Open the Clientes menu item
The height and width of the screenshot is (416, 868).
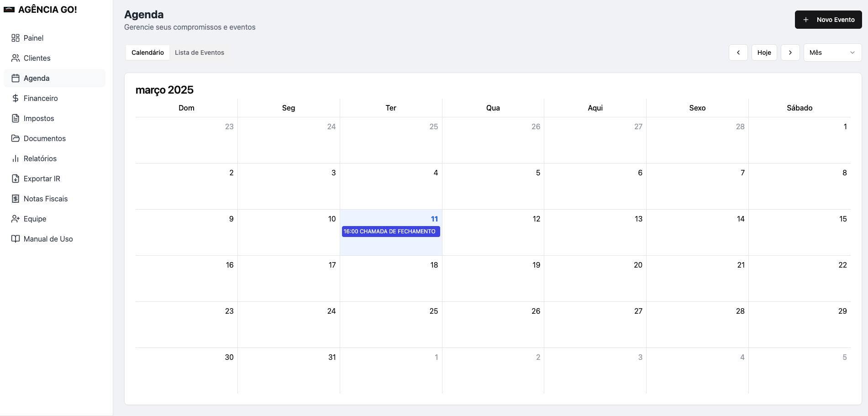click(x=54, y=58)
